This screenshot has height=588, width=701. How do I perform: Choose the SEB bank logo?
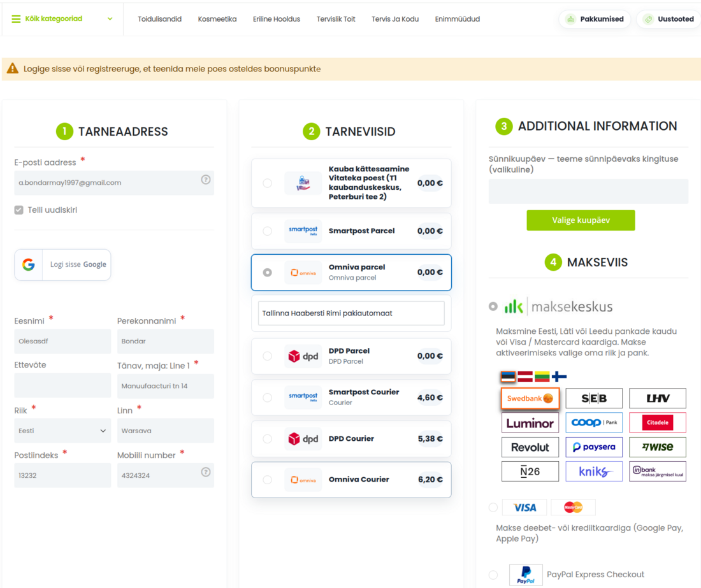pyautogui.click(x=594, y=398)
